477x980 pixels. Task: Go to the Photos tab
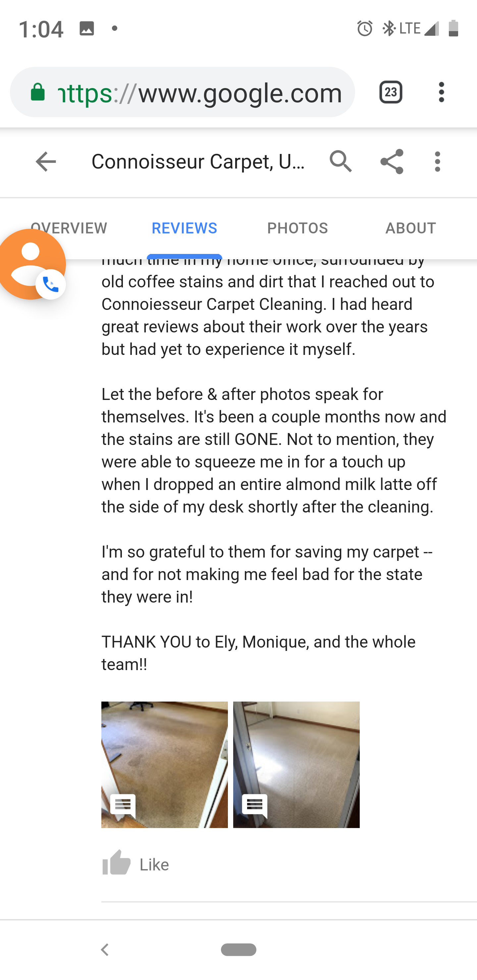[297, 228]
